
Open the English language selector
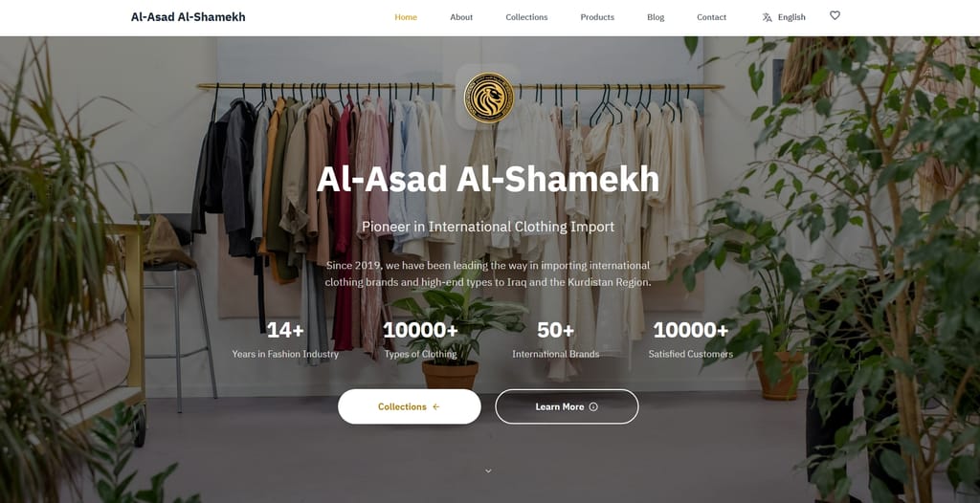[784, 17]
